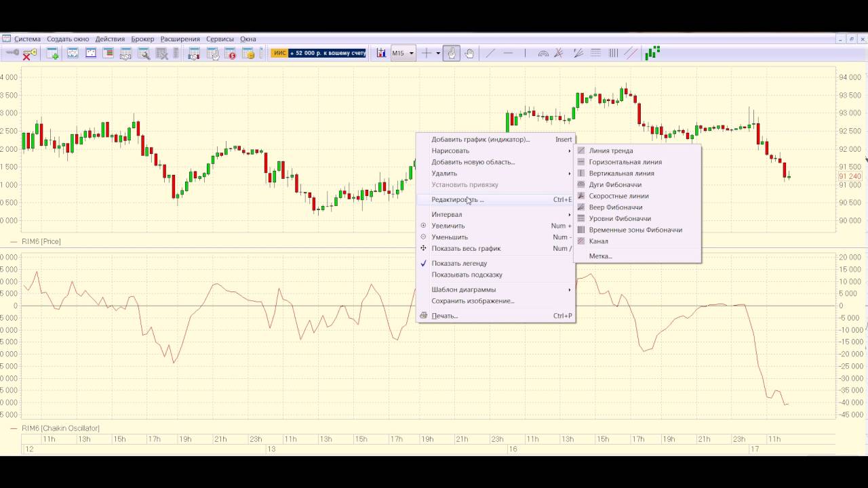Click the table with pointing hand icon
868x488 pixels.
212,54
